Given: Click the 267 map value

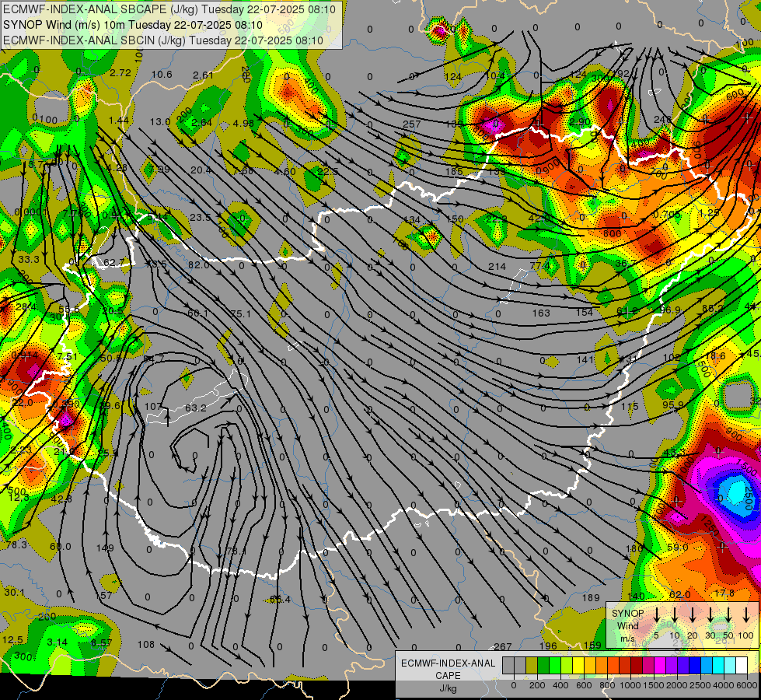Looking at the screenshot, I should (x=502, y=646).
